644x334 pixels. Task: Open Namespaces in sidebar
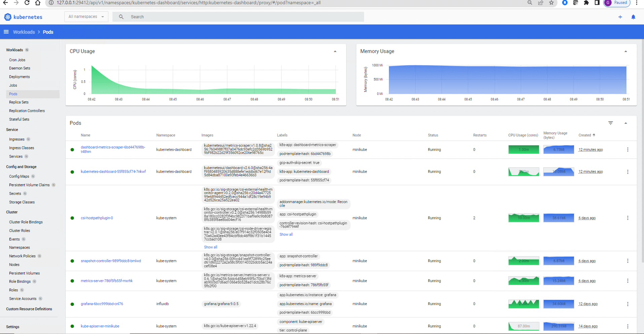coord(20,247)
